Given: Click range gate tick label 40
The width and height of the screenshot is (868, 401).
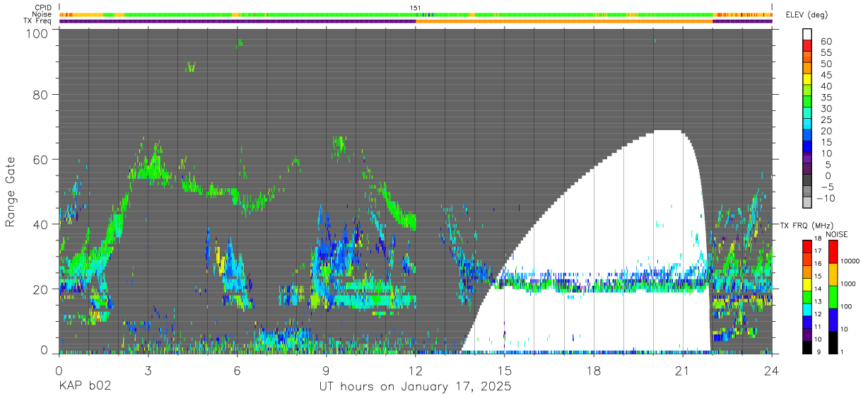Looking at the screenshot, I should pos(42,224).
